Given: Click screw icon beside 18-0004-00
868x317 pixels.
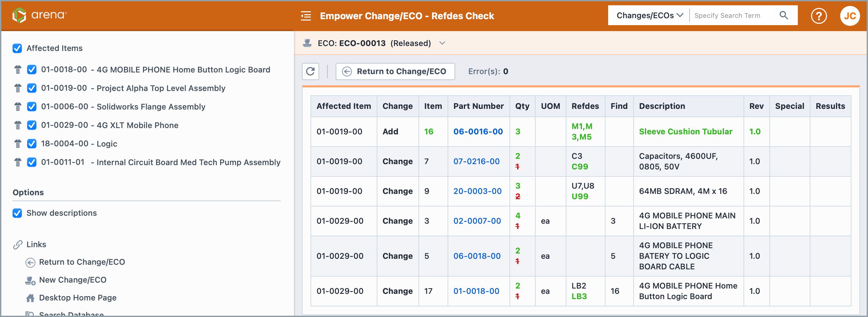Looking at the screenshot, I should tap(18, 144).
